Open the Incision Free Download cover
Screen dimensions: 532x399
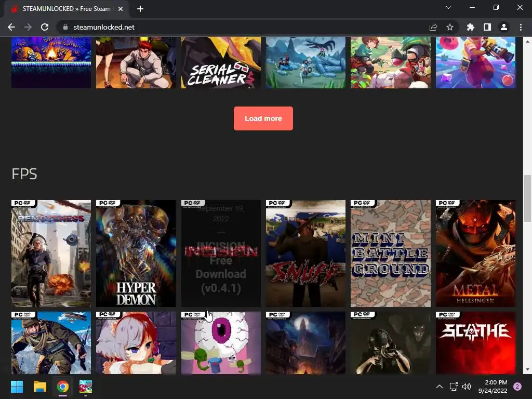coord(221,254)
